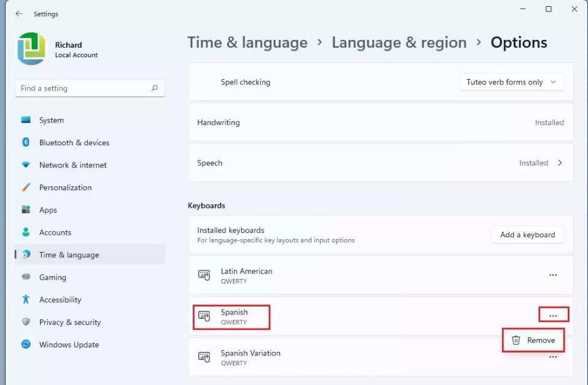Expand the Speech settings row
588x385 pixels.
559,162
